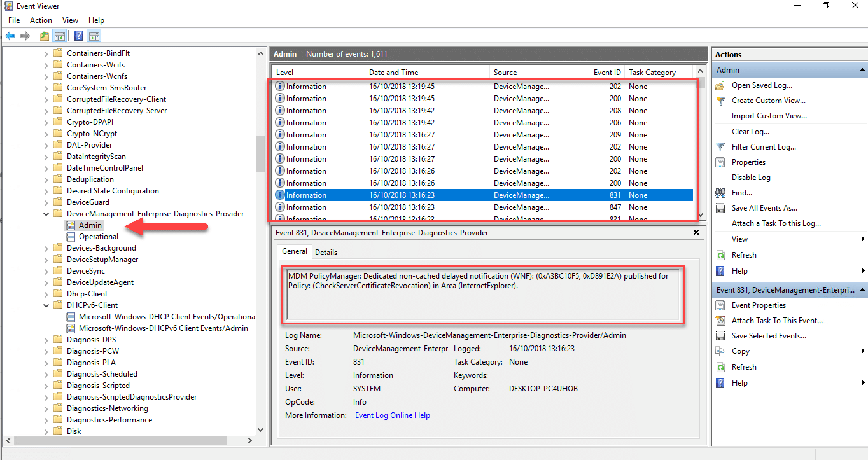The image size is (868, 460).
Task: Sort by the Event ID column header
Action: pos(589,73)
